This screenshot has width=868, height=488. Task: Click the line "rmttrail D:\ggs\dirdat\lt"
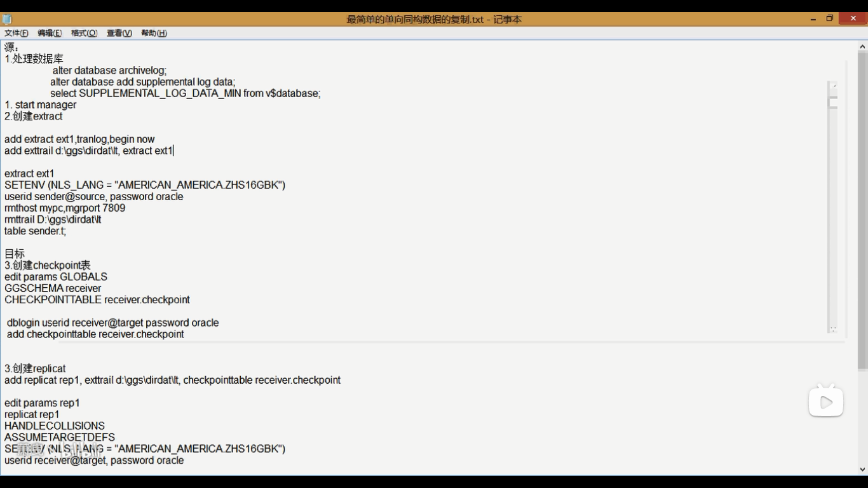[53, 219]
